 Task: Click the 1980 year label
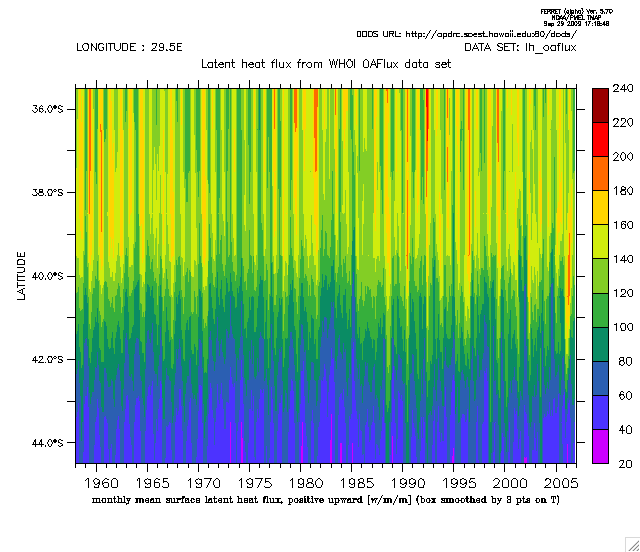tap(306, 483)
